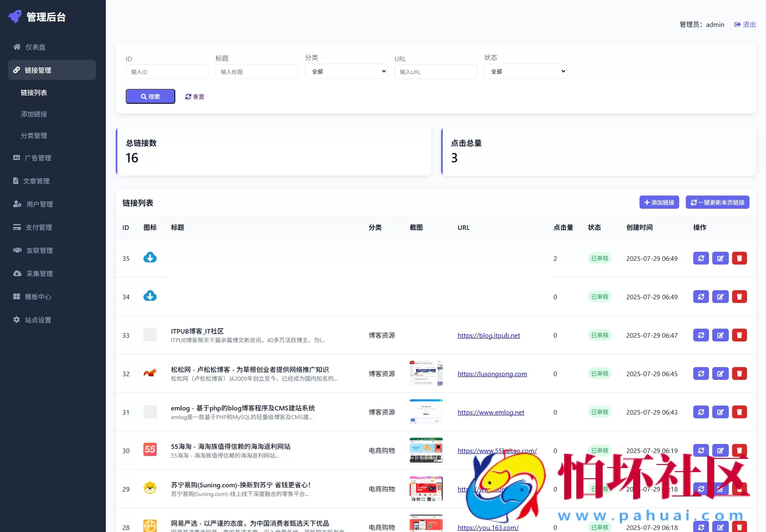Image resolution: width=766 pixels, height=532 pixels.
Task: Click the 松松网 screenshot thumbnail
Action: click(426, 373)
